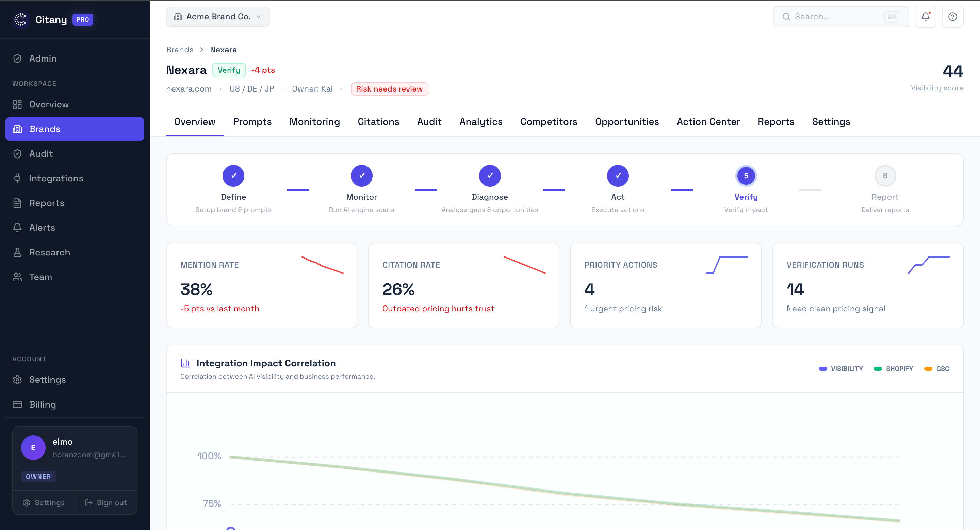Open the notification bell at top right
Image resolution: width=980 pixels, height=530 pixels.
pyautogui.click(x=925, y=16)
